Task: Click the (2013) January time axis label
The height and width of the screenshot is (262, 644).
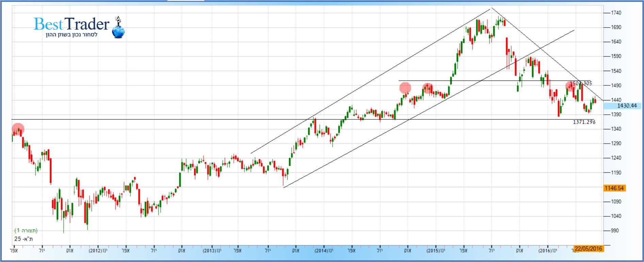Action: (x=212, y=251)
